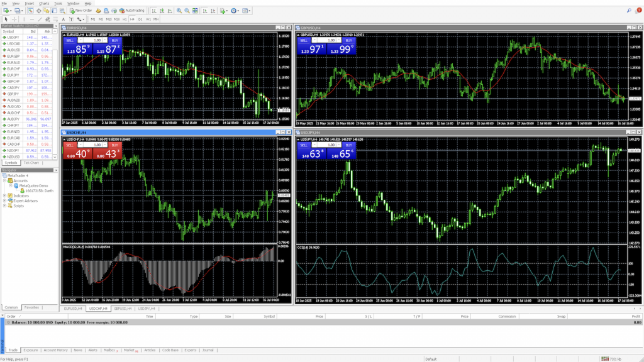The image size is (644, 362).
Task: Switch timeframe to H1
Action: click(125, 19)
